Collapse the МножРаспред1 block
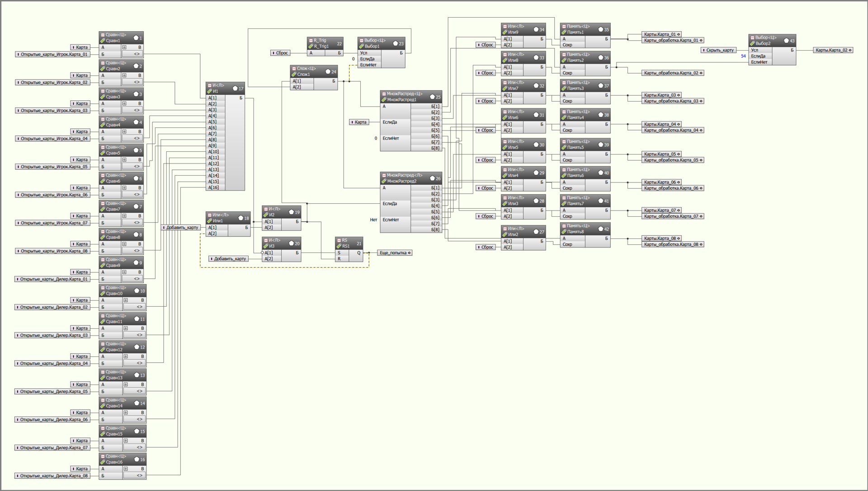This screenshot has width=868, height=491. pos(384,94)
